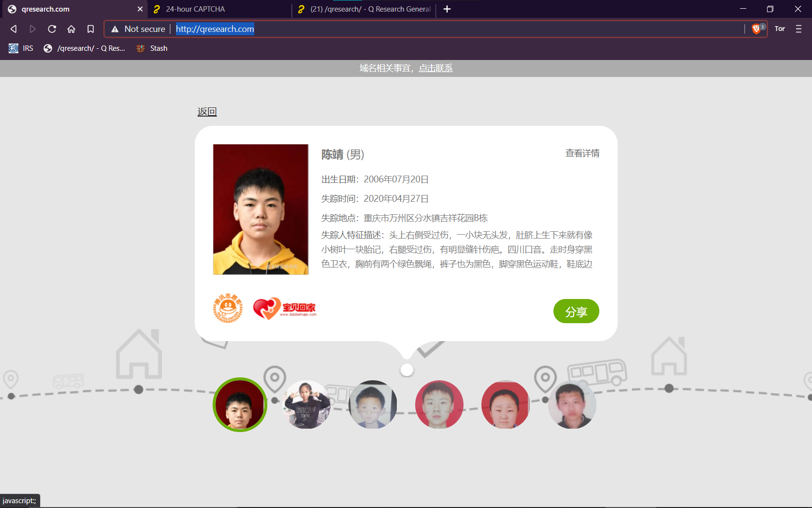Open the IRS bookmark
Screen dimensions: 812x508
click(x=21, y=48)
